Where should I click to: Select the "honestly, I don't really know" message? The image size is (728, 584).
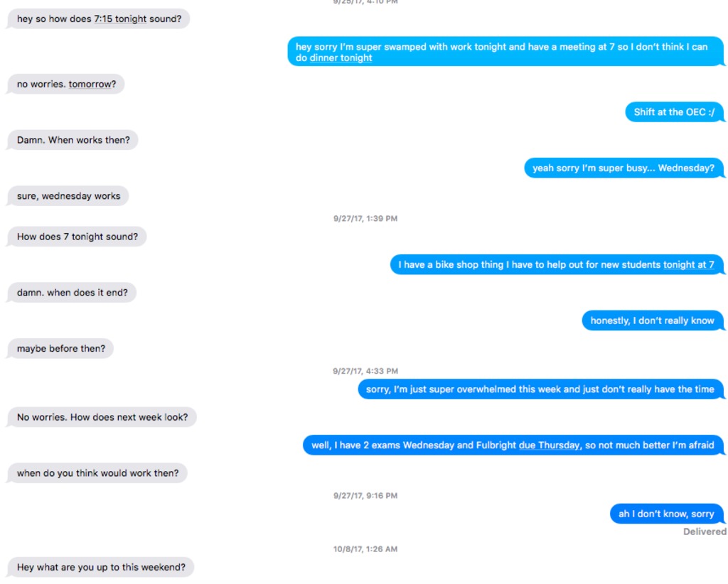tap(652, 320)
